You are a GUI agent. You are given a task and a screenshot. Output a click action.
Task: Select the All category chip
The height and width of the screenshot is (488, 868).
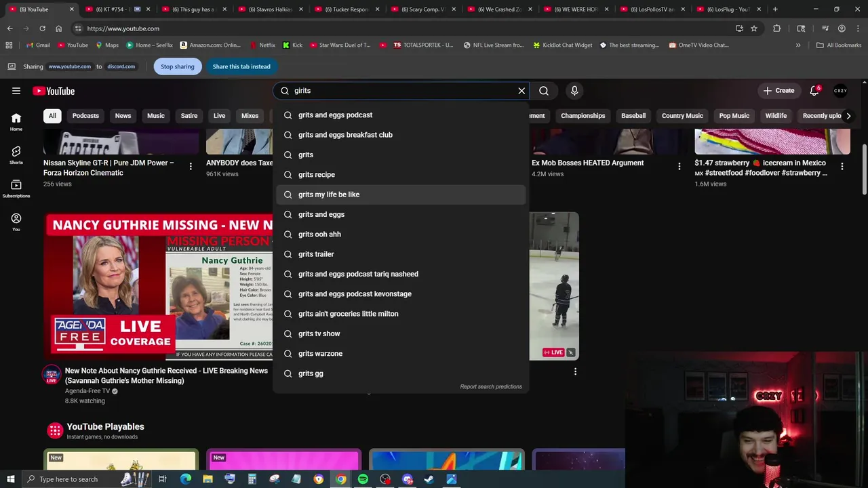[x=52, y=116]
